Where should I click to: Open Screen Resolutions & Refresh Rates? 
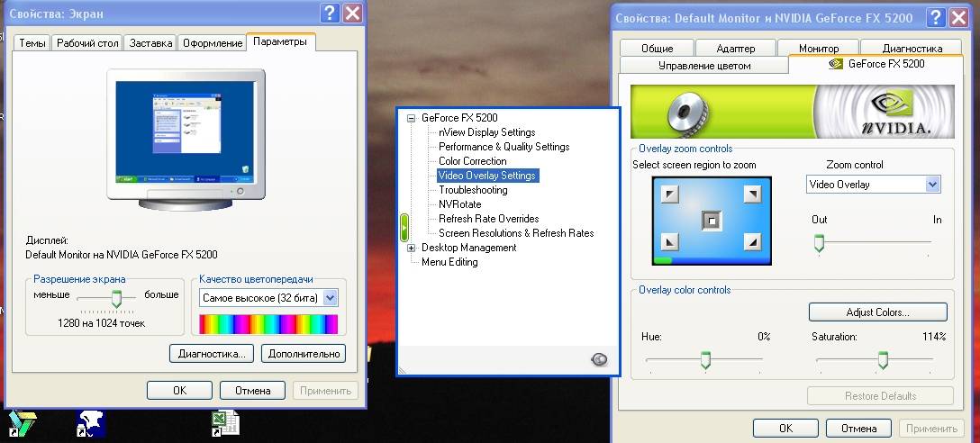tap(516, 233)
